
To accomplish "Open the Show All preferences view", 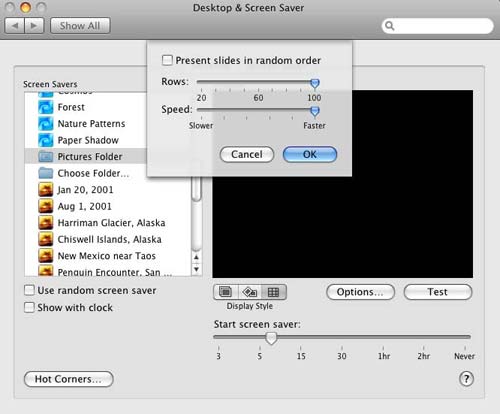I will [x=80, y=26].
